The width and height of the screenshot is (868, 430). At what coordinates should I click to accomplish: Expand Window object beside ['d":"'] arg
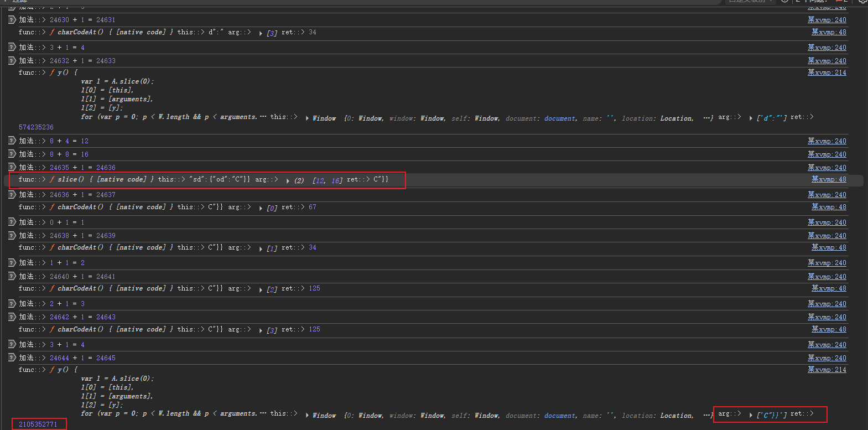307,118
